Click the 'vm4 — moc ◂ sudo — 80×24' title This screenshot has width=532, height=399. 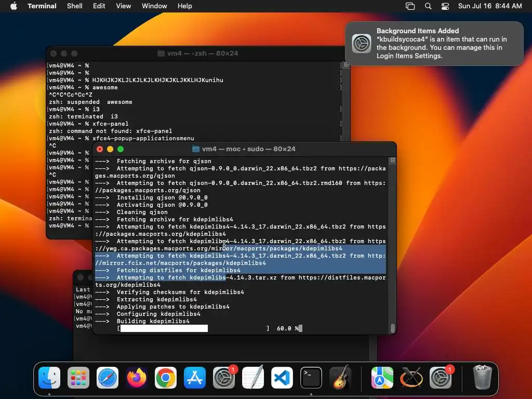[x=249, y=149]
